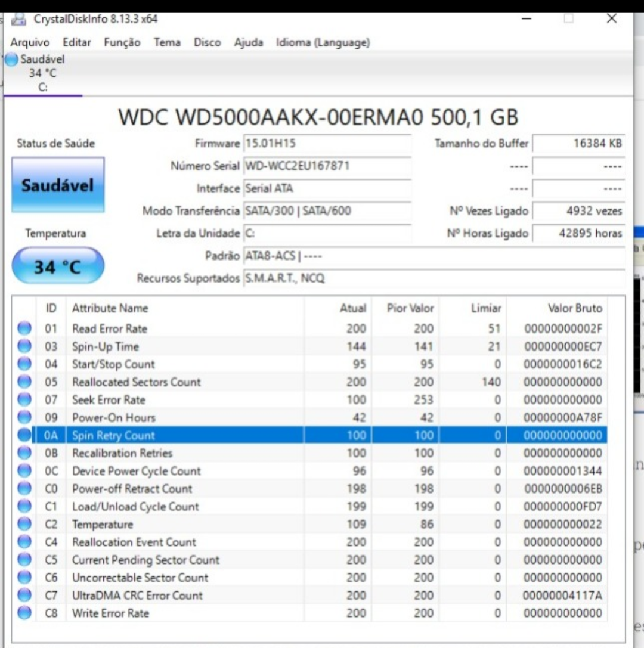
Task: Click the Nº Vezes Ligado value 4932 vezes
Action: point(578,211)
